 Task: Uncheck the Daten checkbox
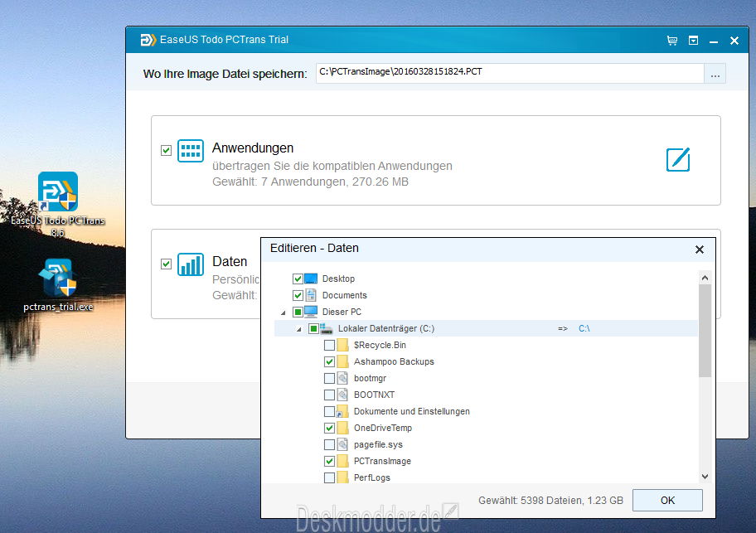(x=166, y=264)
